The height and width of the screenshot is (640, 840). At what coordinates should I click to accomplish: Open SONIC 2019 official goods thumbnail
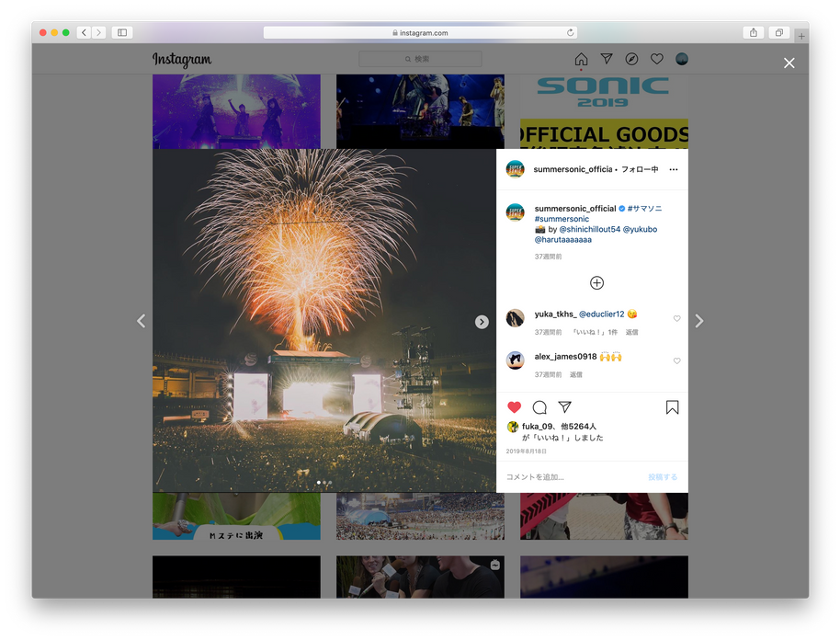pos(605,111)
